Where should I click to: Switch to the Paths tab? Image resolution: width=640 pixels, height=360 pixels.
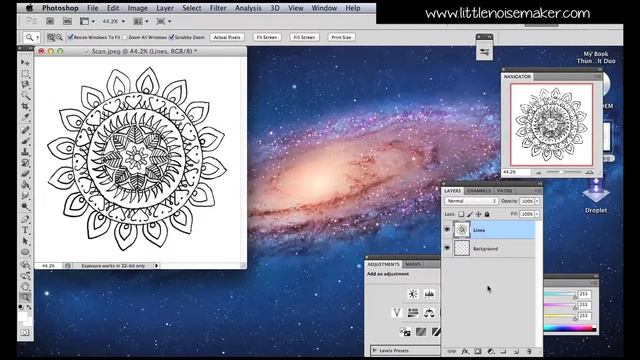[504, 191]
